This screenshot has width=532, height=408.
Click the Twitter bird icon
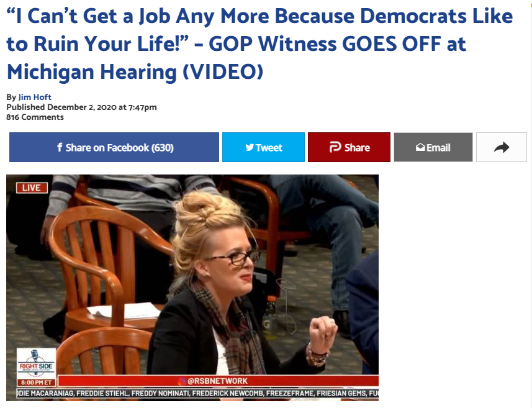click(250, 148)
